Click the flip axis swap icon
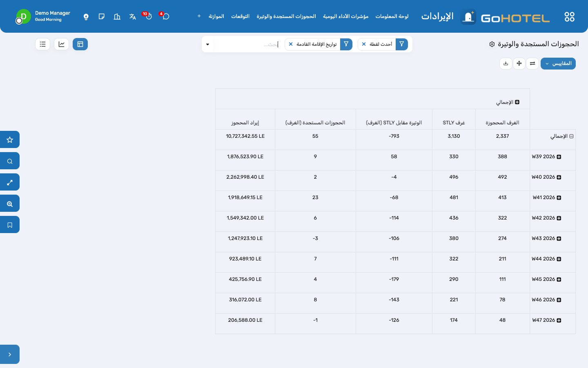The width and height of the screenshot is (588, 368). point(532,63)
